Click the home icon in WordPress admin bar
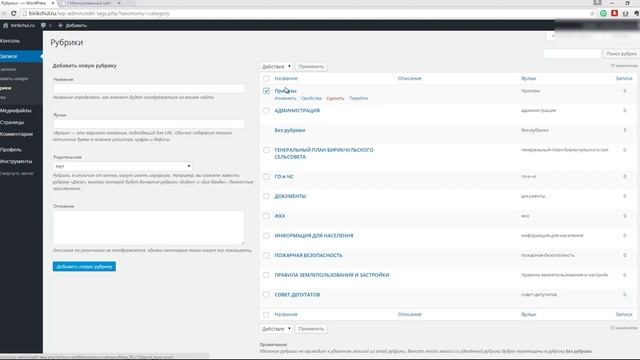 coord(5,25)
